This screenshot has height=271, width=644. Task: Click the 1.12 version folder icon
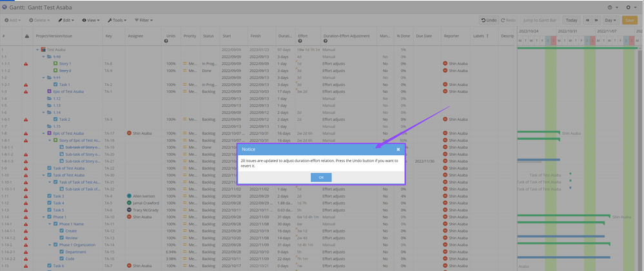tap(49, 98)
